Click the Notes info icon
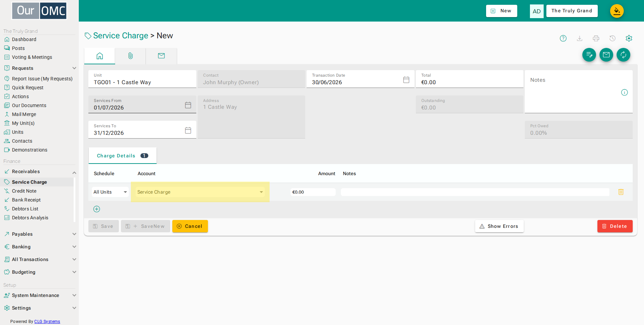Image resolution: width=644 pixels, height=325 pixels. pos(624,92)
